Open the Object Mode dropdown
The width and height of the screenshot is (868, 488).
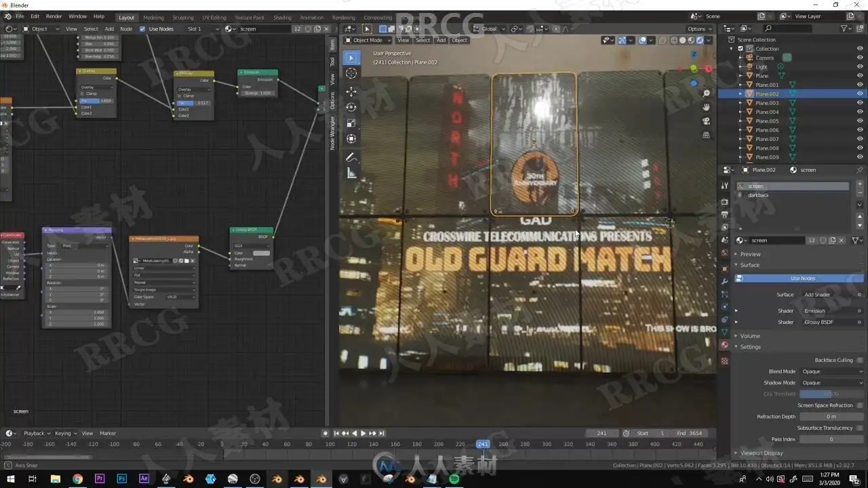pyautogui.click(x=369, y=40)
